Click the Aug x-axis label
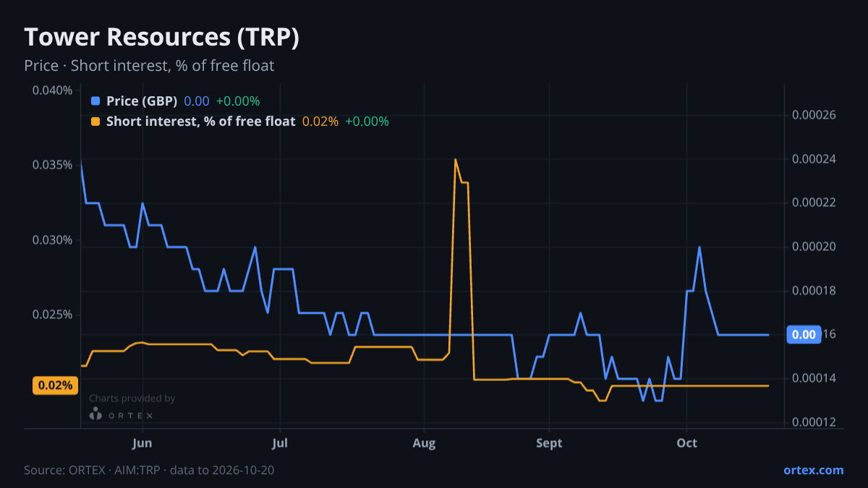This screenshot has width=868, height=488. (425, 442)
